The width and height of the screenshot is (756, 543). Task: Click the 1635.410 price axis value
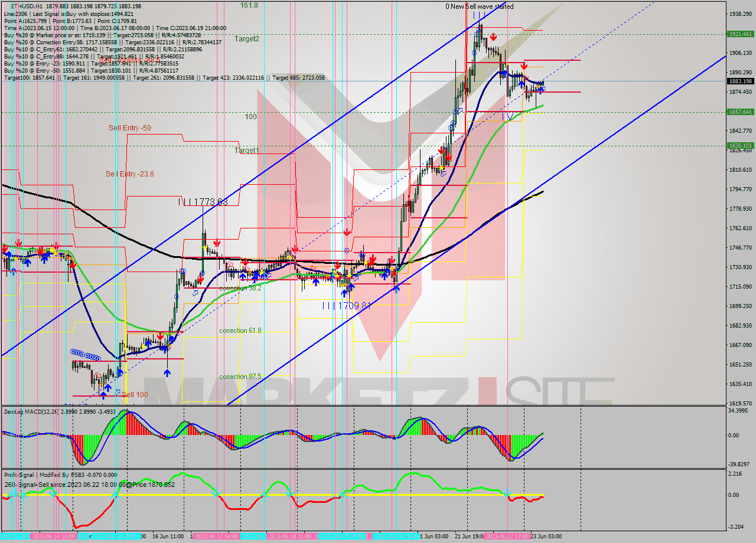point(741,384)
